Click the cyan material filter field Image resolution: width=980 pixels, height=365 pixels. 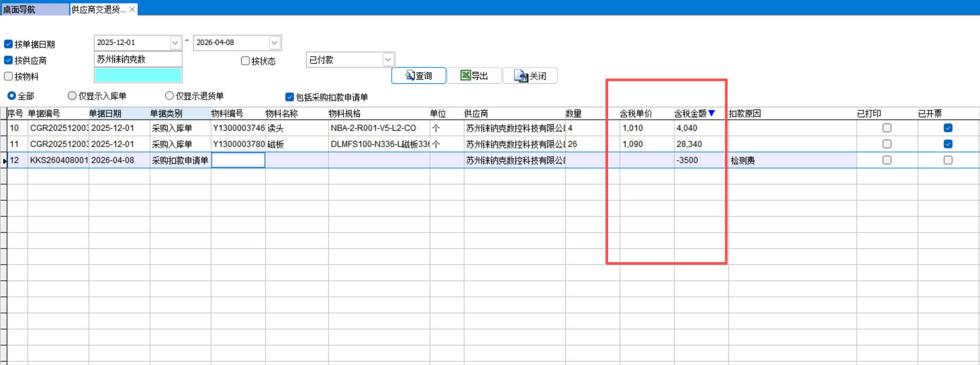(138, 75)
